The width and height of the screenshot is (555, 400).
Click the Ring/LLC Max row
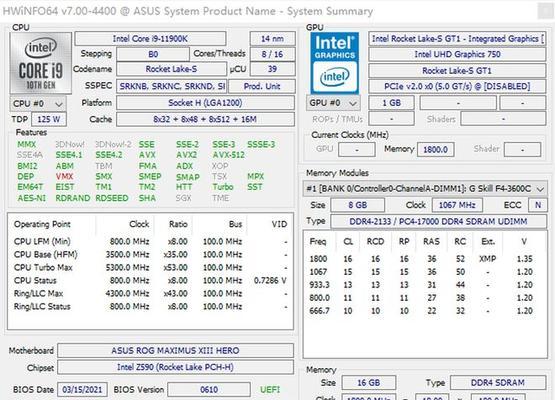150,293
